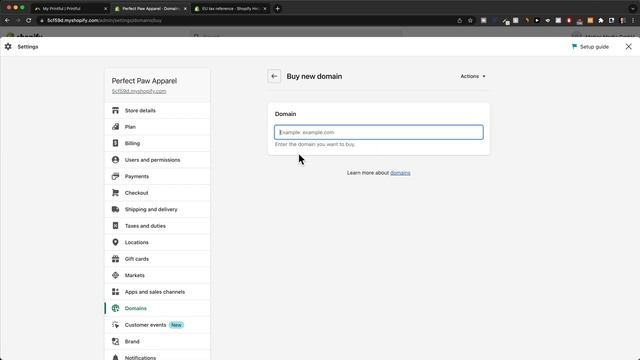Click the Buy new domain heading

tap(314, 76)
